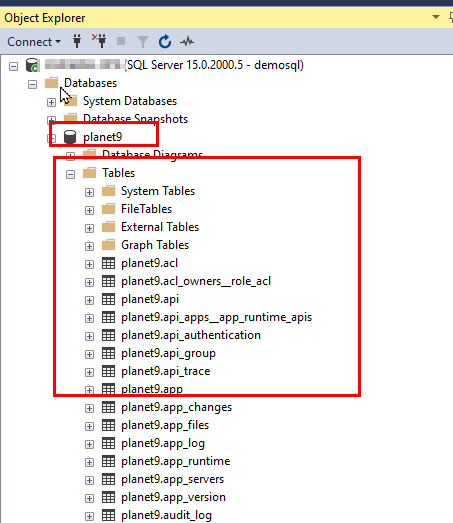This screenshot has height=523, width=453.
Task: Select the planet9.acl_owners__role_acl table
Action: click(x=196, y=281)
